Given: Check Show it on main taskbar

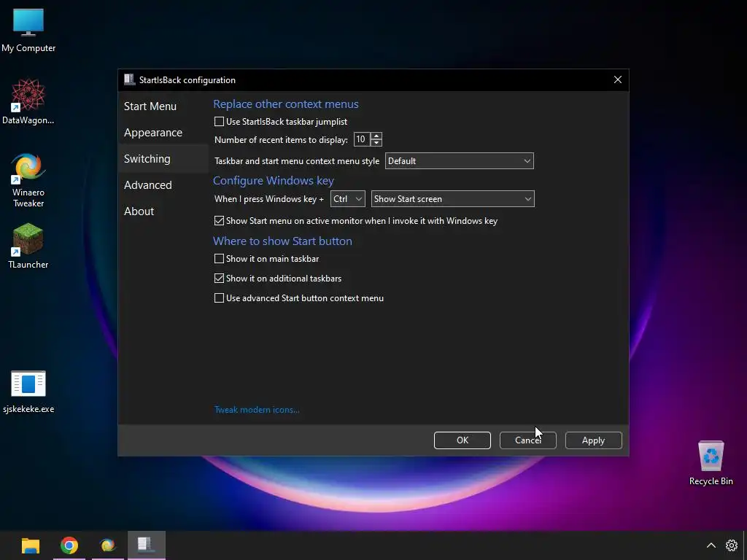Looking at the screenshot, I should 219,259.
